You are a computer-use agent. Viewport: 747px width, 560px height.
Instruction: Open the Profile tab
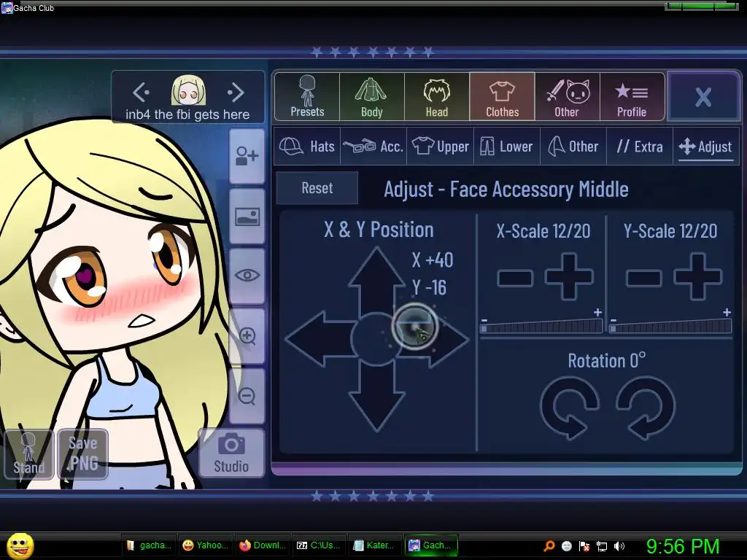632,97
